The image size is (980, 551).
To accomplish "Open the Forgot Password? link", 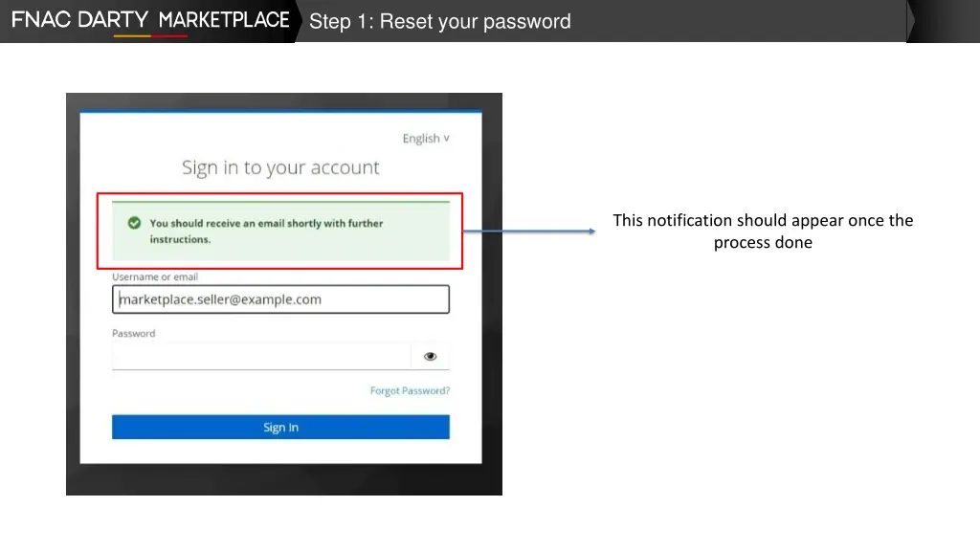I will [410, 391].
